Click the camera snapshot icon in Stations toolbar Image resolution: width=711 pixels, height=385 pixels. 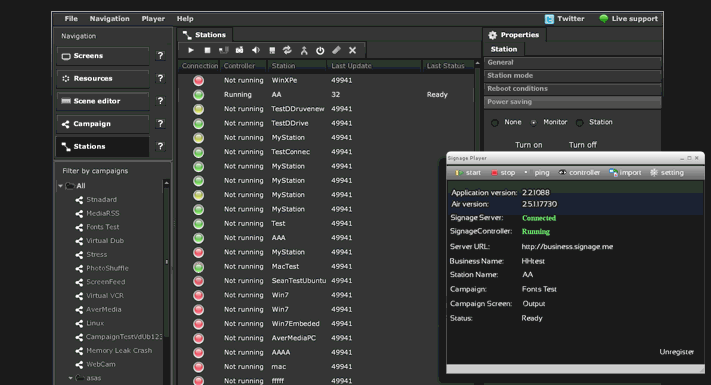point(239,50)
